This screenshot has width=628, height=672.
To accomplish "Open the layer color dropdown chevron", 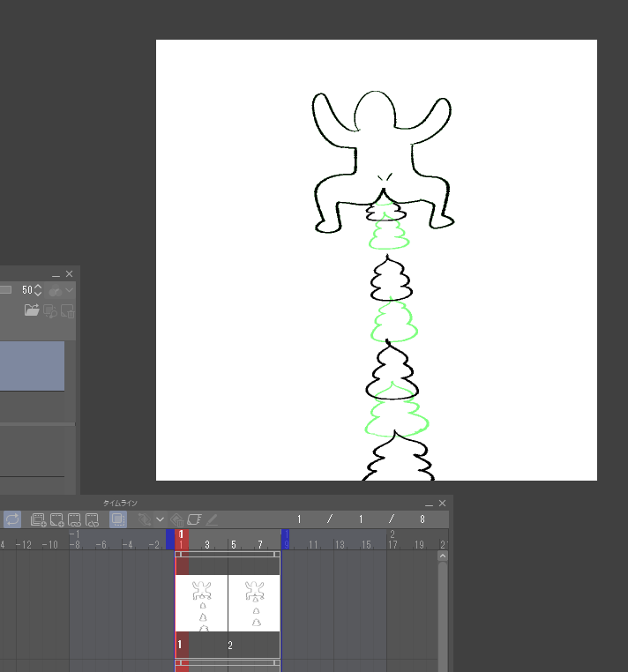I will coord(70,290).
